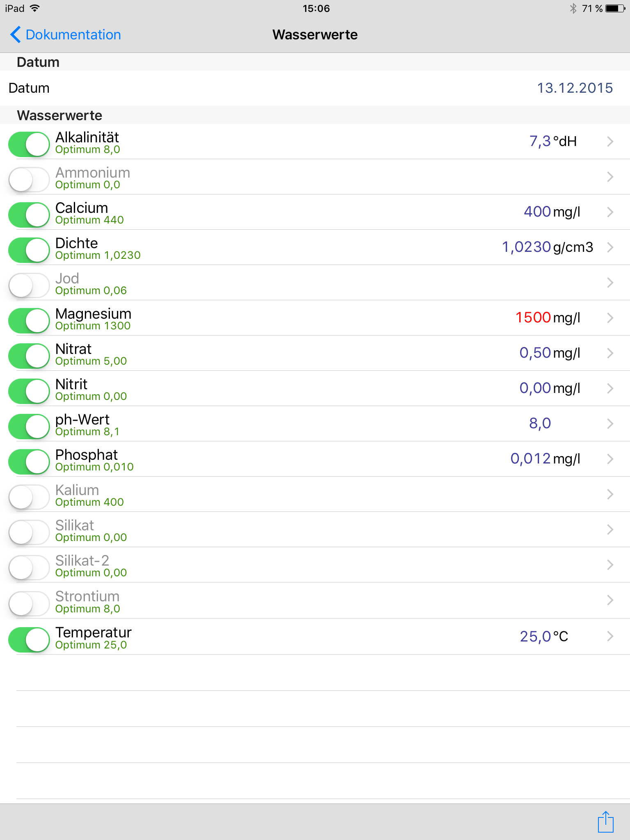Tap the Kalium row chevron
This screenshot has height=840, width=630.
click(610, 494)
